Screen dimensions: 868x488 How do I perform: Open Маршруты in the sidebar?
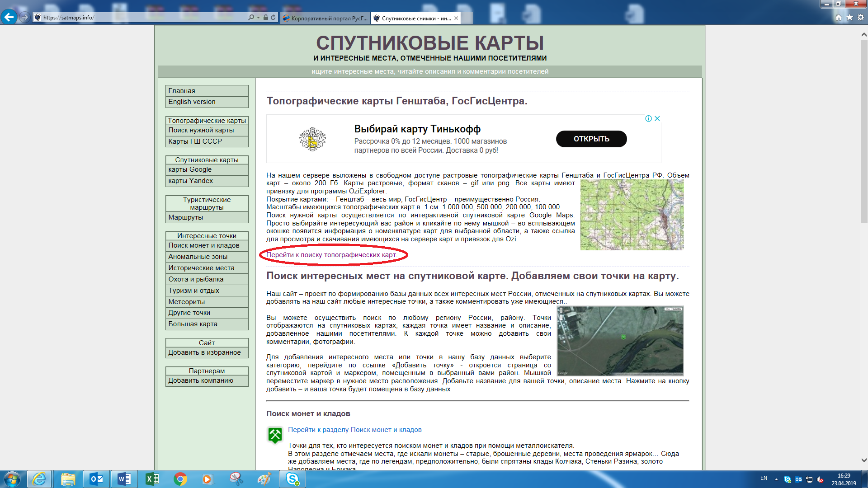207,217
